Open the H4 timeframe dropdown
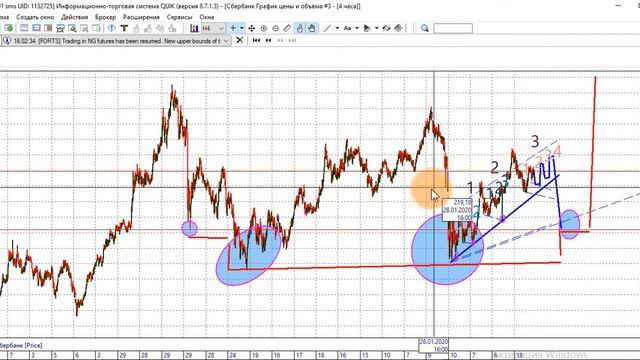 click(x=213, y=28)
